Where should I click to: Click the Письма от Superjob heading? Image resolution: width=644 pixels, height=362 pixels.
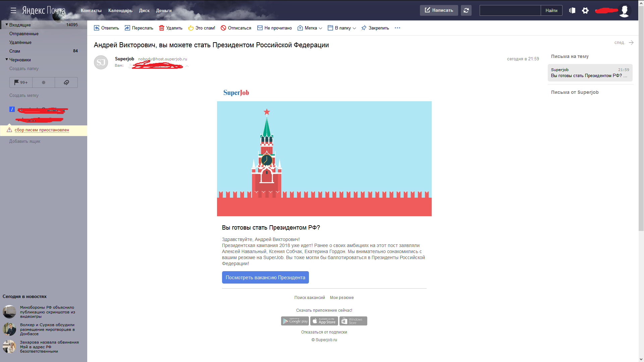pyautogui.click(x=575, y=92)
